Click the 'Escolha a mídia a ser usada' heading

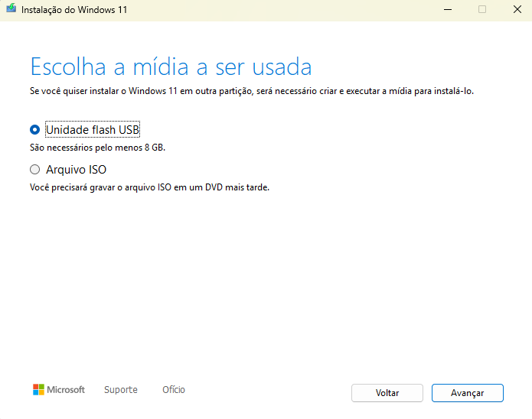[x=171, y=67]
